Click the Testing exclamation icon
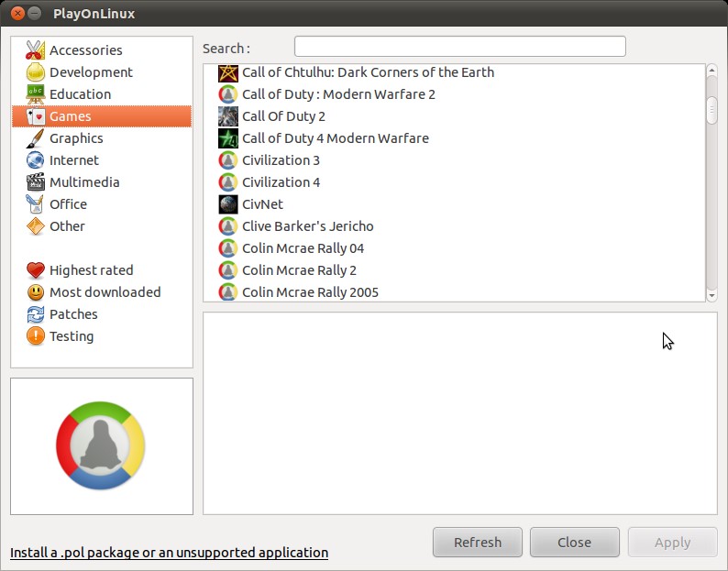728x571 pixels. click(35, 336)
